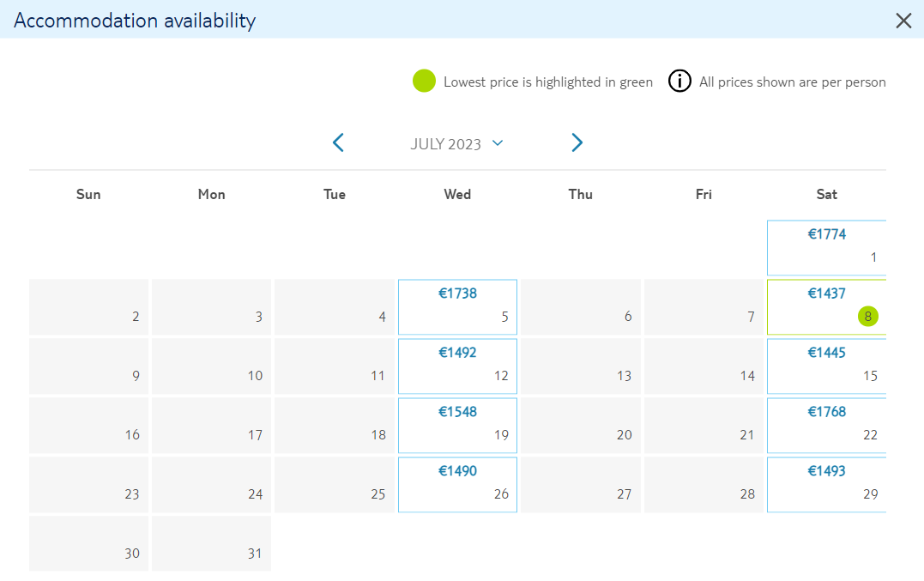Click the unavailable date 20
The height and width of the screenshot is (581, 924).
(x=581, y=426)
